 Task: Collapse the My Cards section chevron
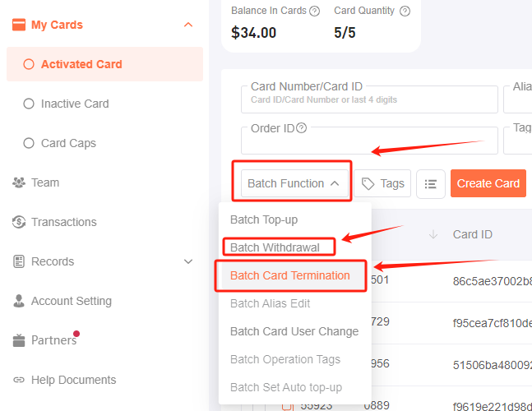coord(188,25)
